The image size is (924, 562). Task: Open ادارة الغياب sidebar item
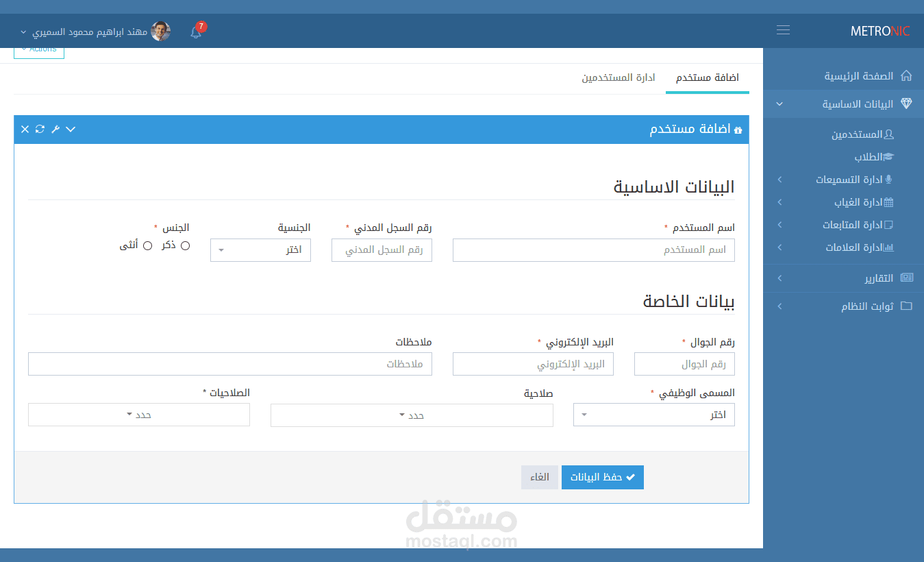pos(843,202)
